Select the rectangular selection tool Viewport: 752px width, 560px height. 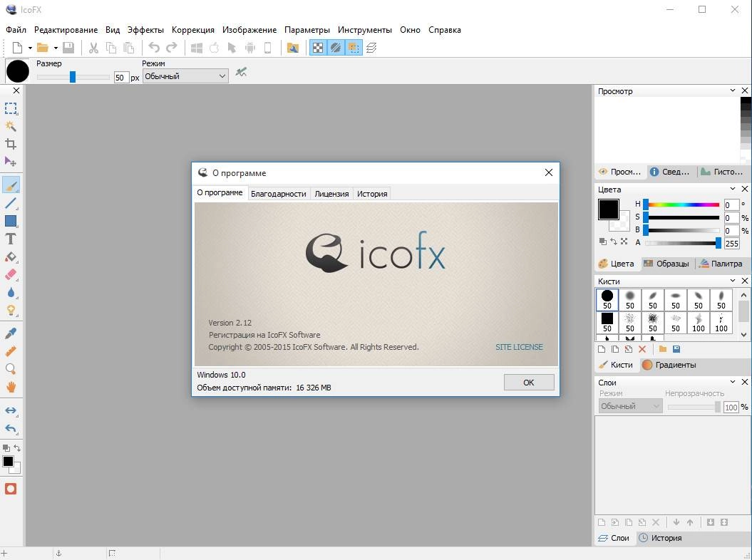tap(11, 108)
